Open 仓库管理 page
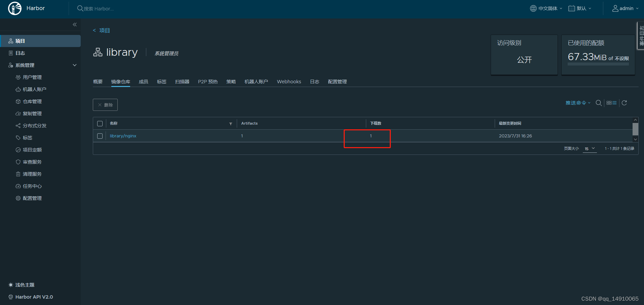 tap(32, 101)
